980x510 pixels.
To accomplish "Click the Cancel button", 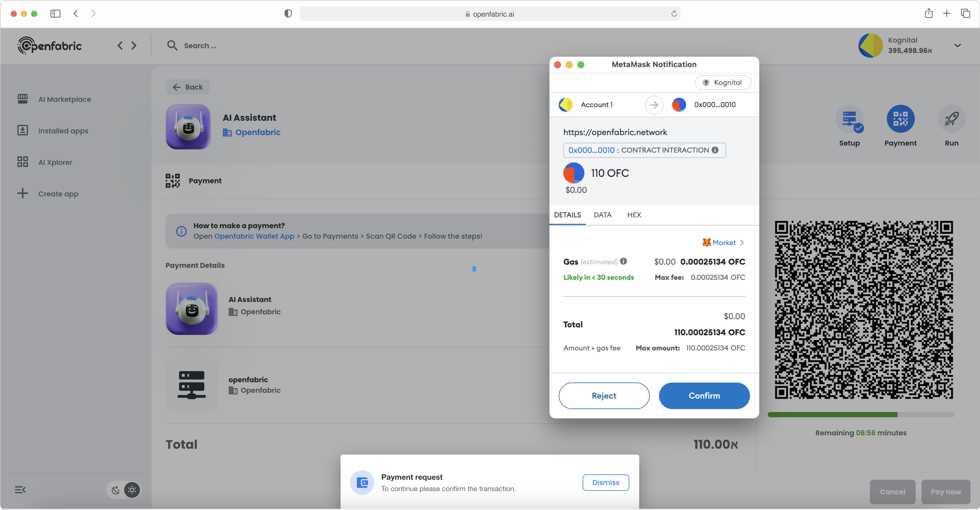I will point(892,492).
